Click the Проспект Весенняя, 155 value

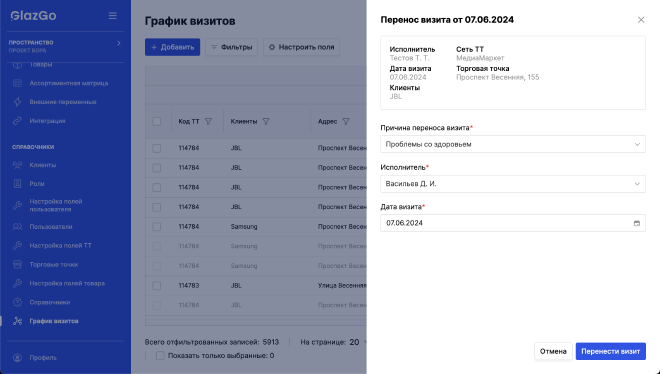tap(498, 77)
